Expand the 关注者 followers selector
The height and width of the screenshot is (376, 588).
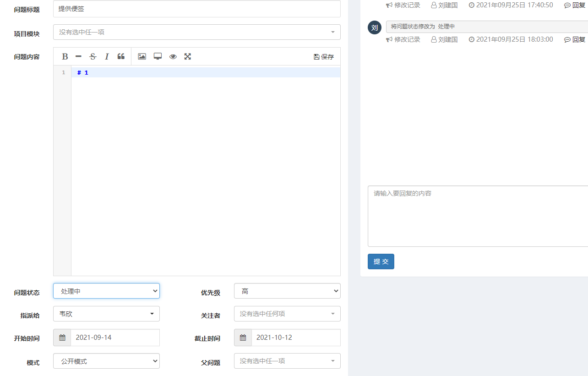tap(287, 314)
